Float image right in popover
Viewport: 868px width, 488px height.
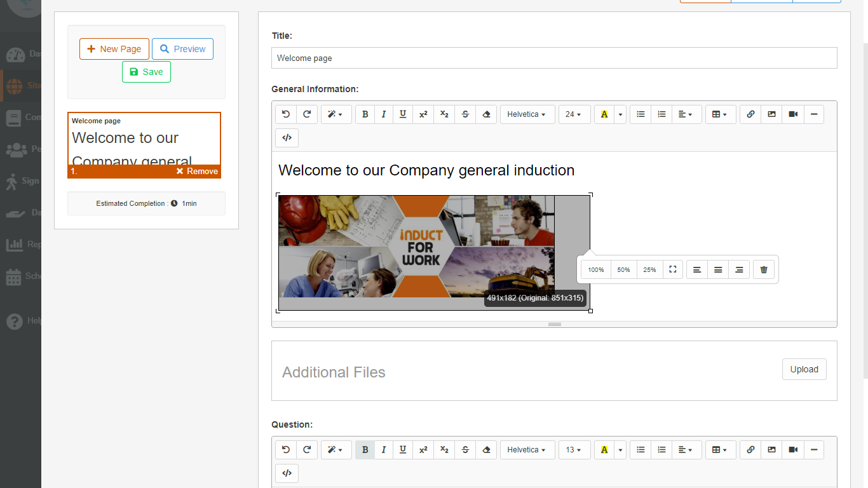pos(739,269)
